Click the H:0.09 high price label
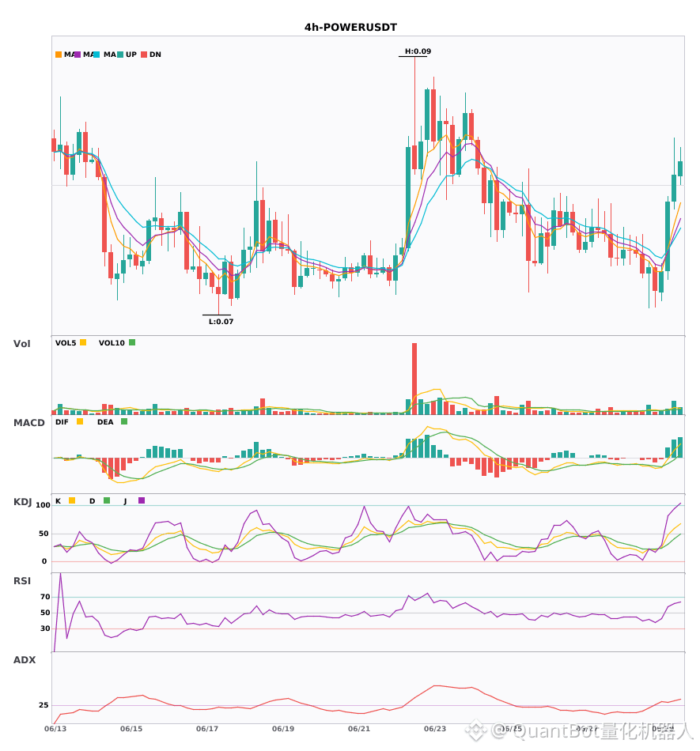This screenshot has width=700, height=751. 418,51
